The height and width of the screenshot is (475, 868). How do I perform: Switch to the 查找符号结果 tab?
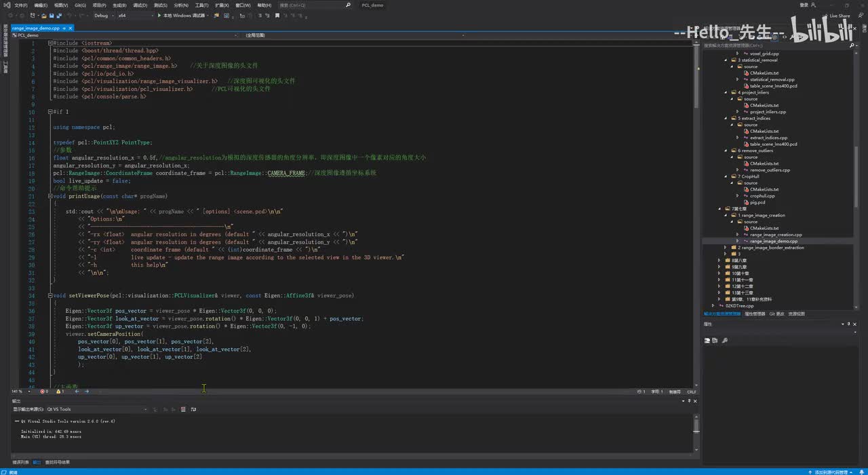click(58, 462)
